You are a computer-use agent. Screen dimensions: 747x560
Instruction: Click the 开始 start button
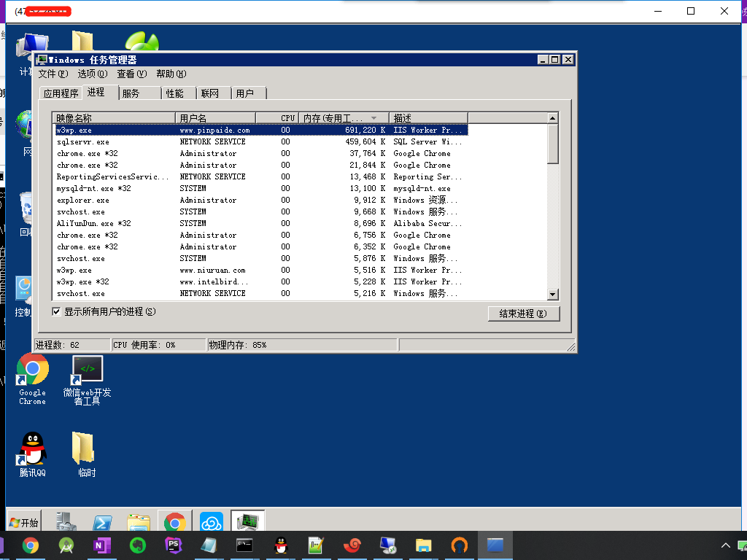point(23,523)
